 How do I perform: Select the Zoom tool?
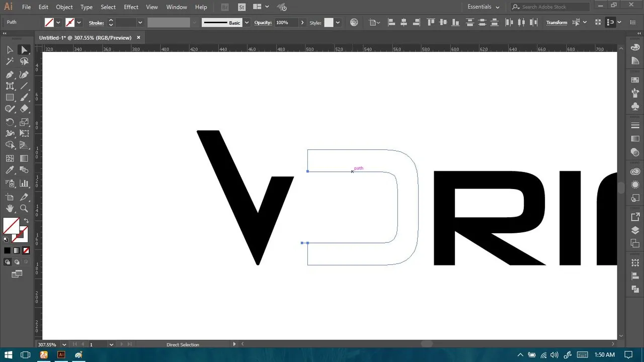(x=24, y=208)
